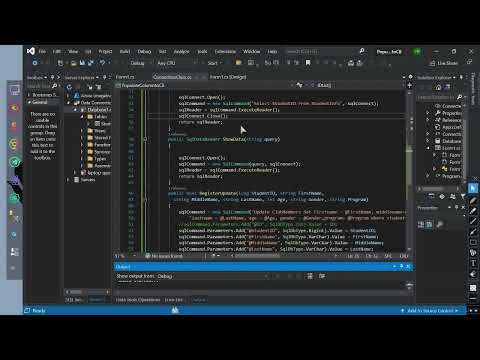Click the bookmark toolbar icon
480x360 pixels.
[x=308, y=63]
